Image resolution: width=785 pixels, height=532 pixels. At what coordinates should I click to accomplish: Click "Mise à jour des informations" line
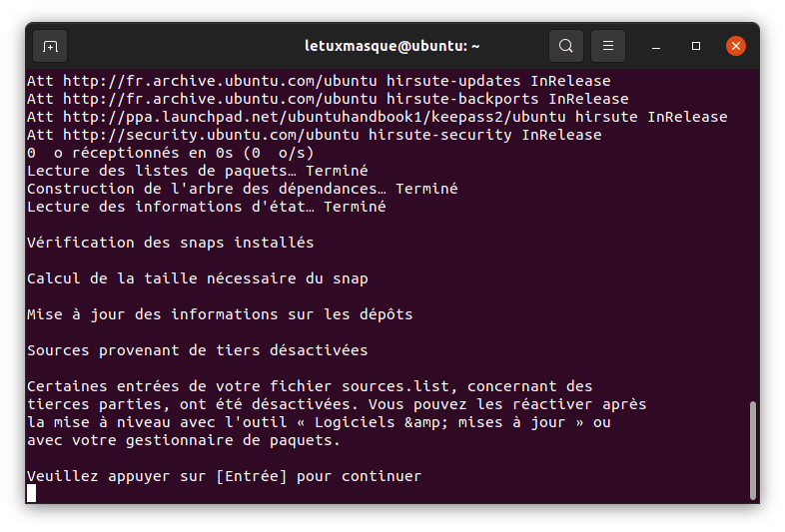click(x=220, y=314)
